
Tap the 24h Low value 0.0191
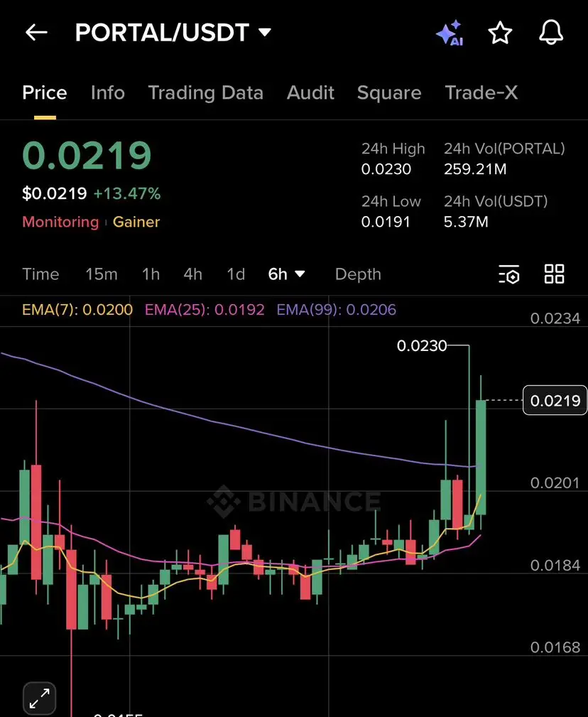[x=386, y=222]
